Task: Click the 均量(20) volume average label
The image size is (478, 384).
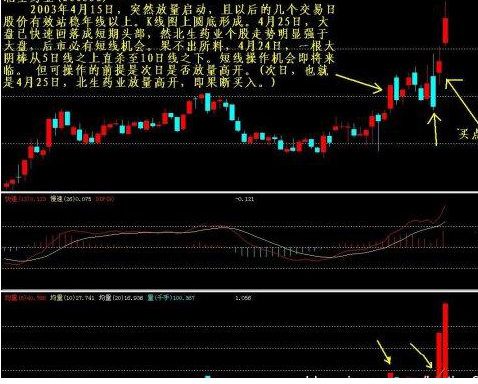Action: [x=121, y=297]
